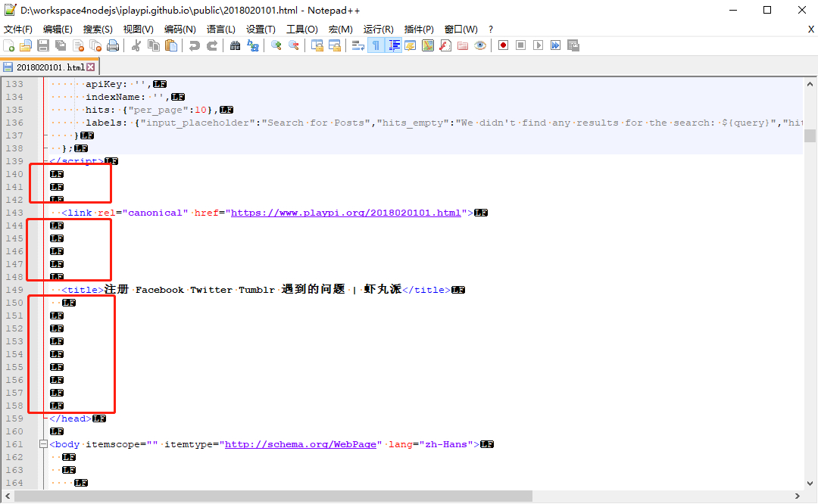Toggle the Word Wrap toolbar icon
Viewport: 818px width, 504px height.
click(x=357, y=46)
